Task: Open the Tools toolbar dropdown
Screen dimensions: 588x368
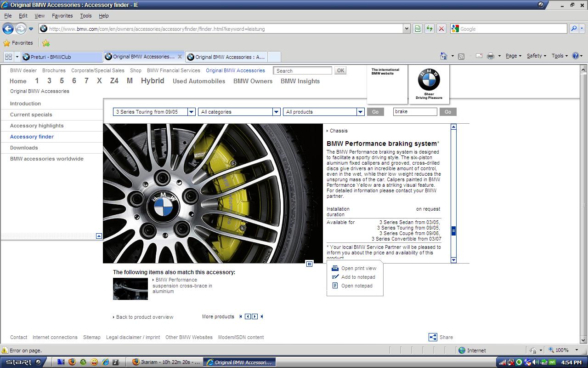Action: tap(560, 56)
